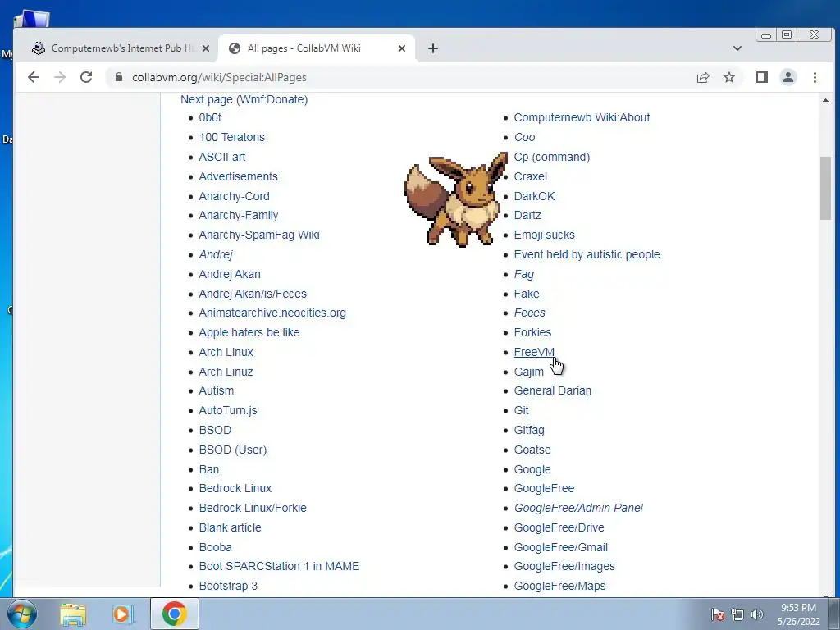Open Windows Explorer from taskbar

(73, 614)
